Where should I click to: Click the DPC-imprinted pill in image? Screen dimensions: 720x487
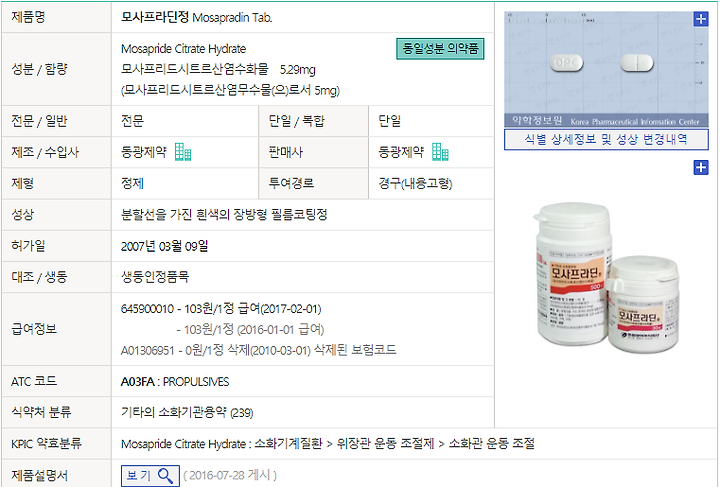point(566,63)
